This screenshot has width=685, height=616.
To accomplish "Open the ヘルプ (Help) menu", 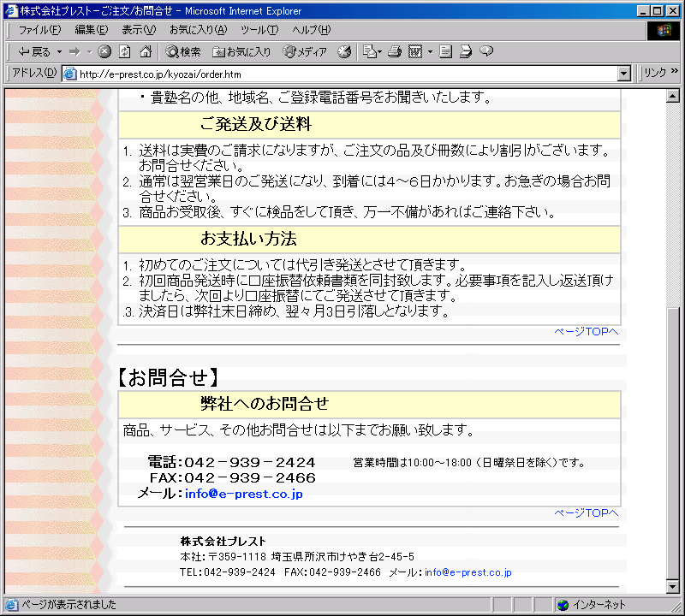I will 312,30.
